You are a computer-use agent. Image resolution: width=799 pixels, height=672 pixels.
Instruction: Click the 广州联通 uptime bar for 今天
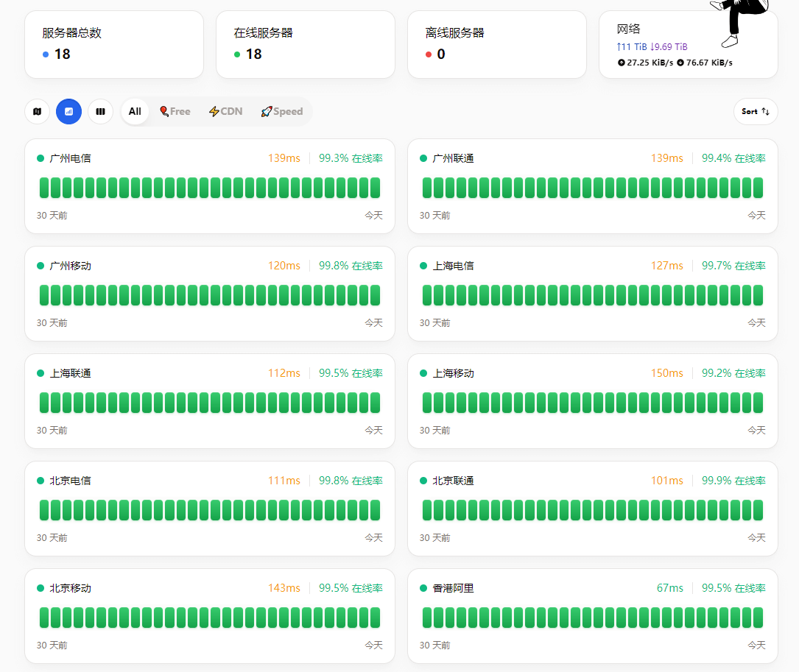pyautogui.click(x=758, y=188)
